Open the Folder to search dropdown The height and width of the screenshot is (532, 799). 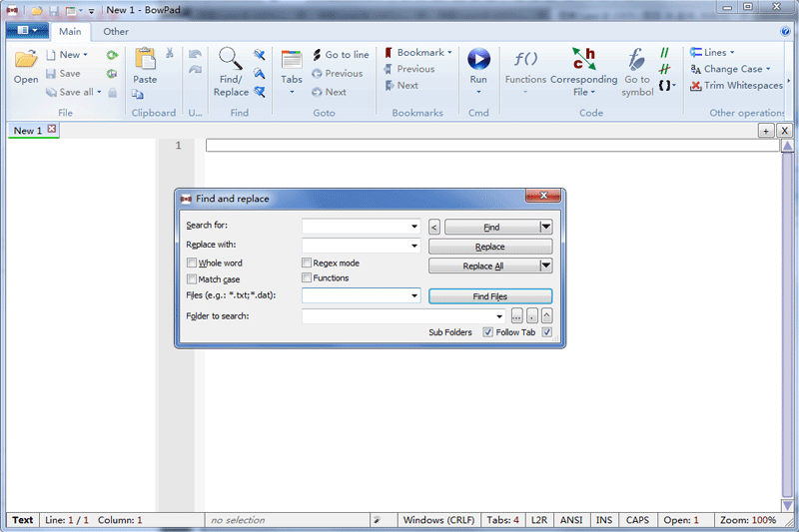coord(499,316)
